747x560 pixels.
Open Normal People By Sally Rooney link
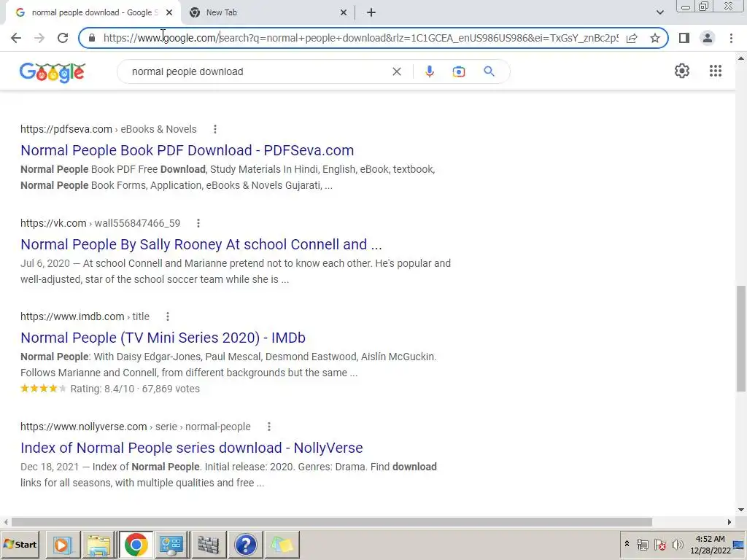pos(201,244)
